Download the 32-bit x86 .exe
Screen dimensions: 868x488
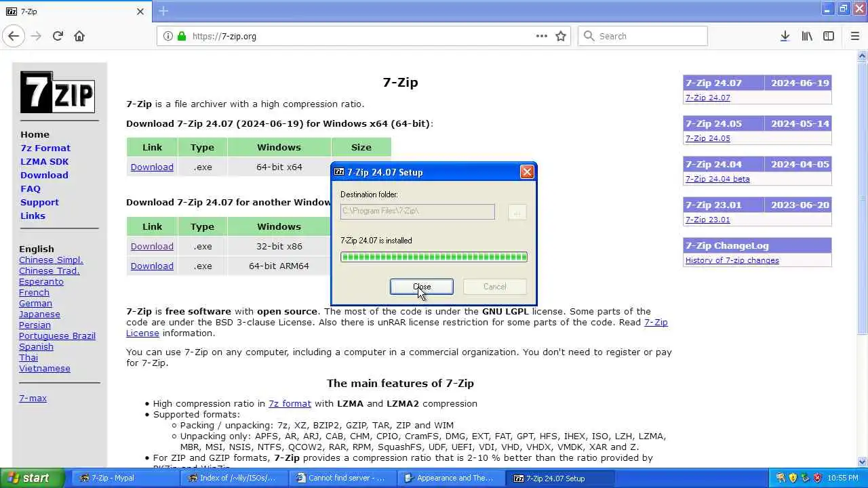(x=152, y=246)
